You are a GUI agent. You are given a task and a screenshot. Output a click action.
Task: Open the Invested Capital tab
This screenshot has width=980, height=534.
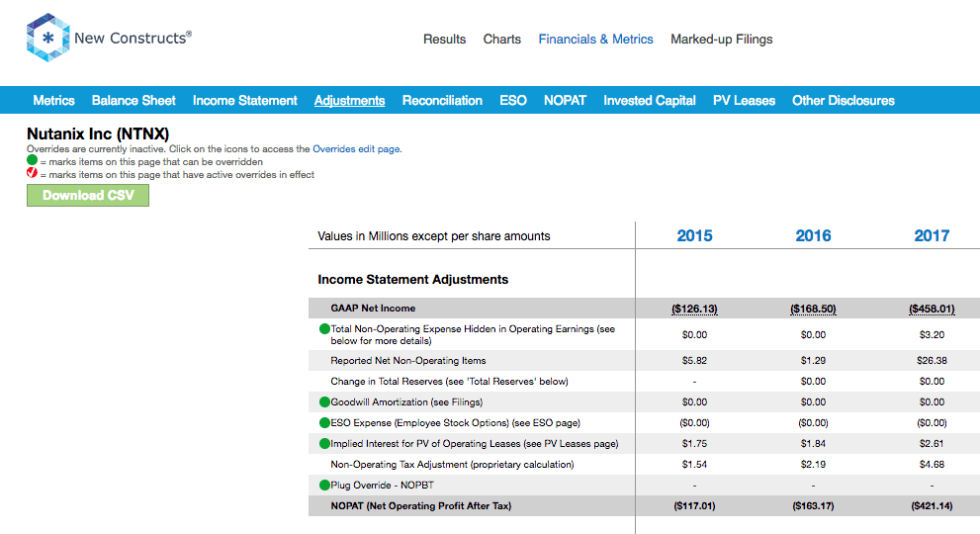coord(650,101)
